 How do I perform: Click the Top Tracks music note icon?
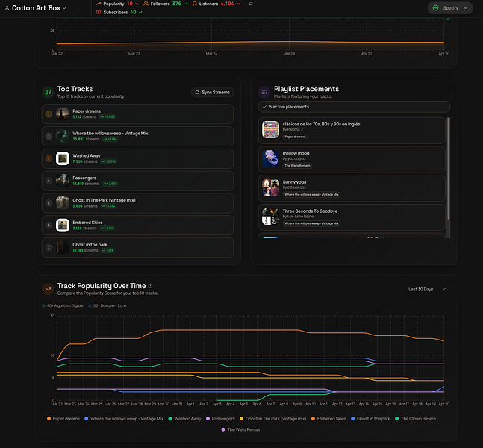48,92
